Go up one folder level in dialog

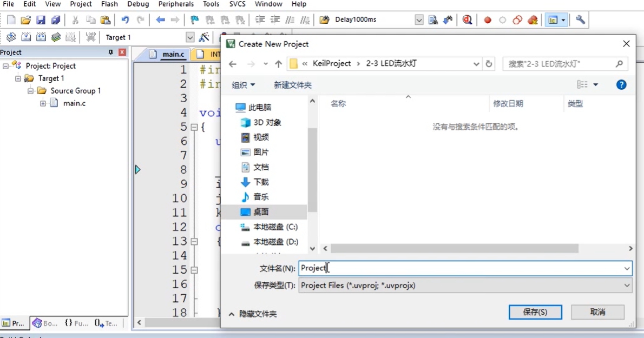point(279,64)
